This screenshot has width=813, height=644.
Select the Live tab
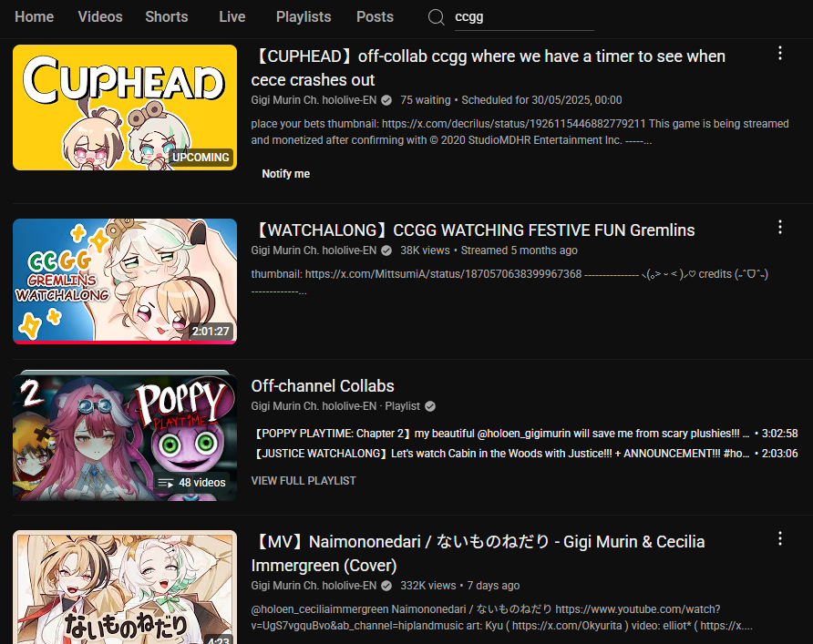coord(232,16)
